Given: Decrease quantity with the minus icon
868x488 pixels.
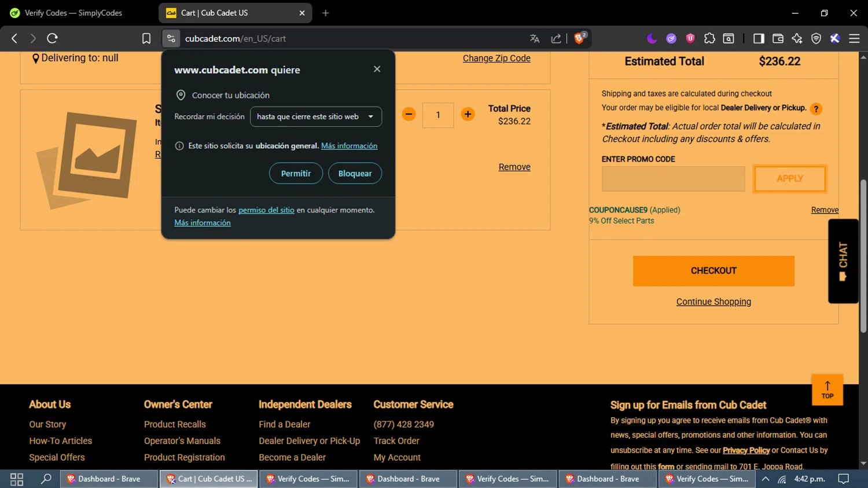Looking at the screenshot, I should click(x=409, y=114).
